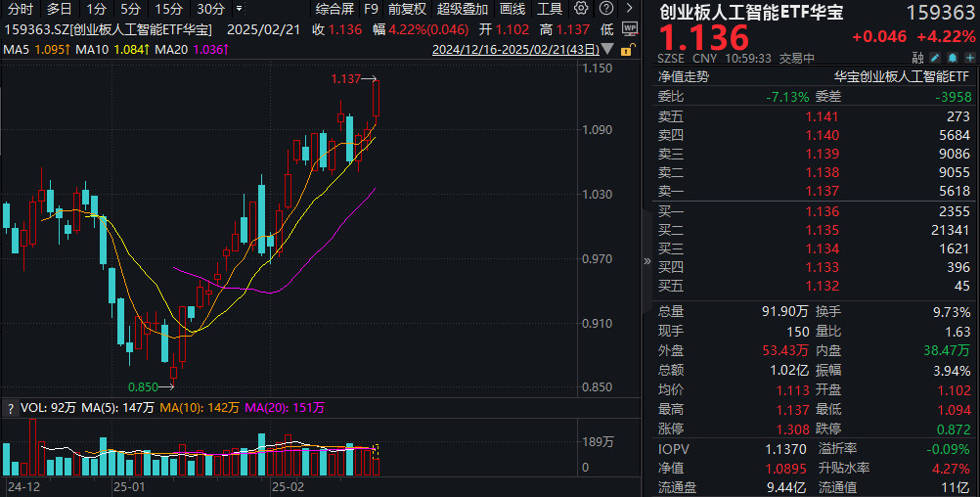This screenshot has width=980, height=497.
Task: Click the 融 margin trading marker
Action: click(x=916, y=58)
